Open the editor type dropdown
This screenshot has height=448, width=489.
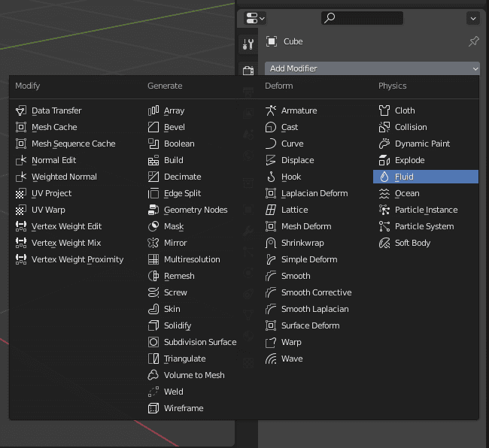pos(255,18)
